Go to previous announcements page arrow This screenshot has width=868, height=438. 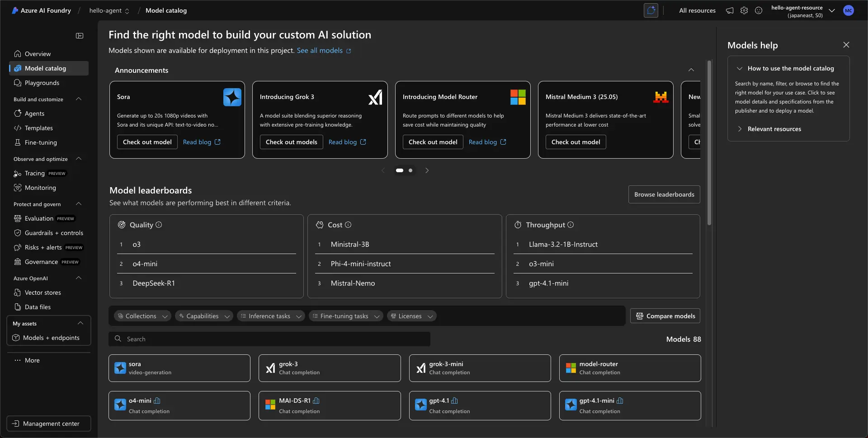tap(383, 170)
